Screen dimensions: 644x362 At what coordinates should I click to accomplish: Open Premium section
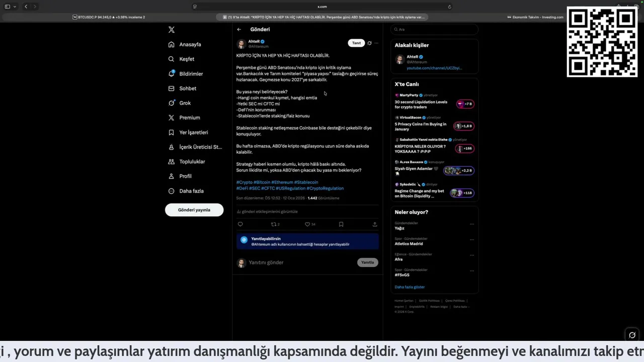(184, 118)
